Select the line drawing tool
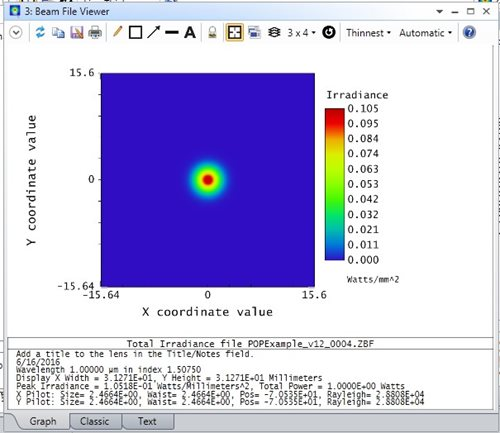This screenshot has height=433, width=500. pyautogui.click(x=172, y=33)
